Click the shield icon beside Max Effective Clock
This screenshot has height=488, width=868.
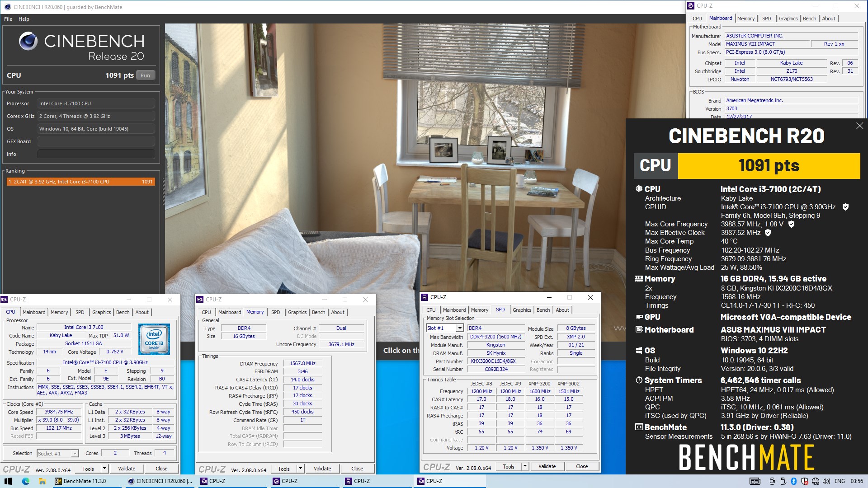point(768,233)
